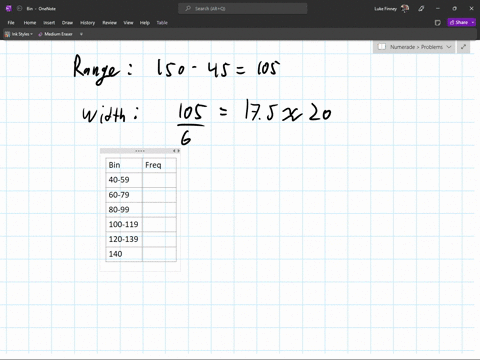Click the table container grip dots
The height and width of the screenshot is (360, 480).
pos(140,151)
